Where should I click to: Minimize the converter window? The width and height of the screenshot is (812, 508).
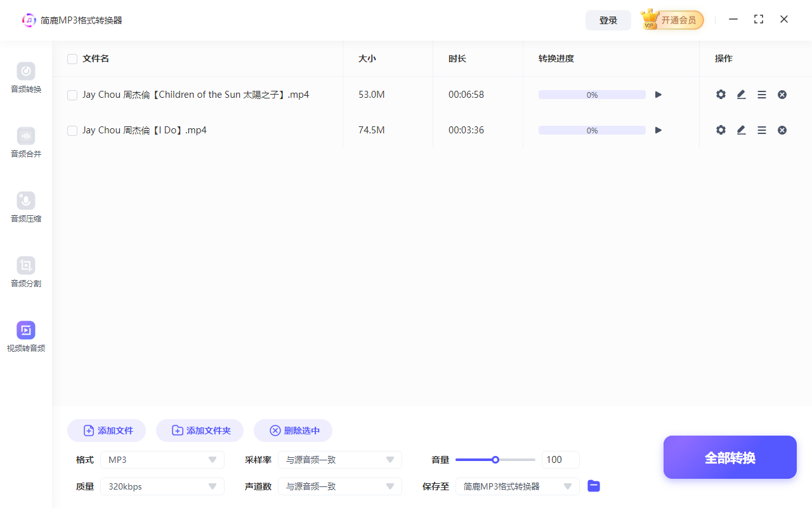[733, 20]
